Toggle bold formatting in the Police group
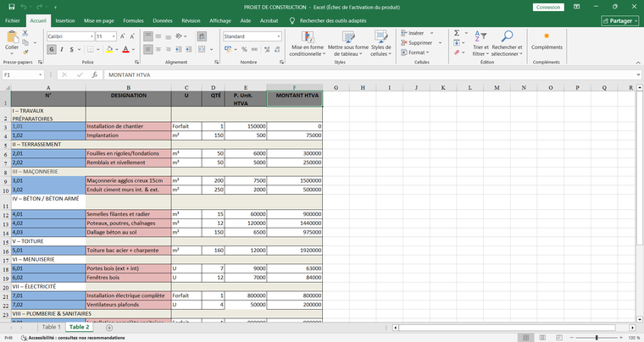644x342 pixels. coord(51,50)
